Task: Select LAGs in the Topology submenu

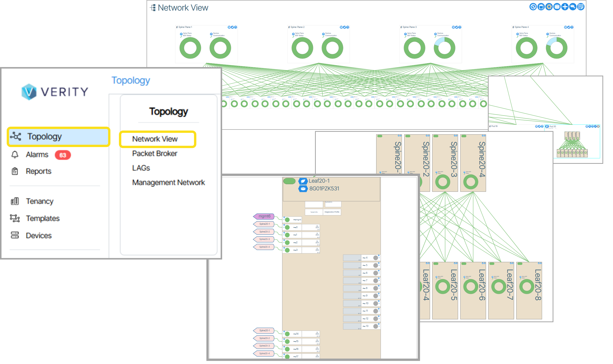Action: [x=141, y=168]
